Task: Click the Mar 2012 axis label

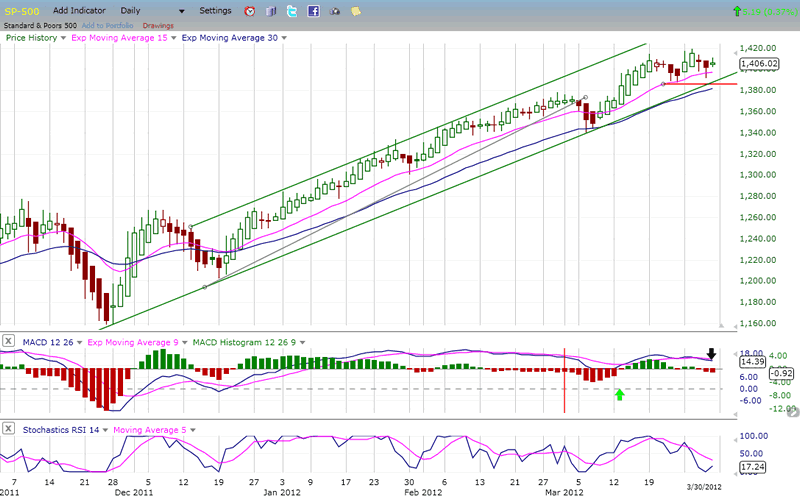Action: point(564,492)
